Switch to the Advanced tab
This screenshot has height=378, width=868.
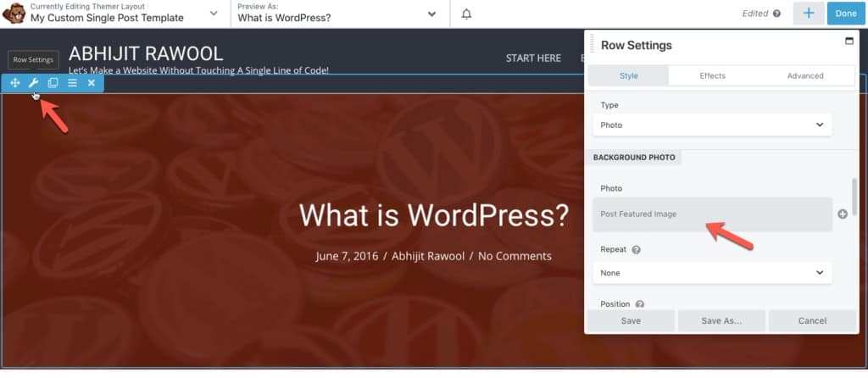(x=805, y=75)
